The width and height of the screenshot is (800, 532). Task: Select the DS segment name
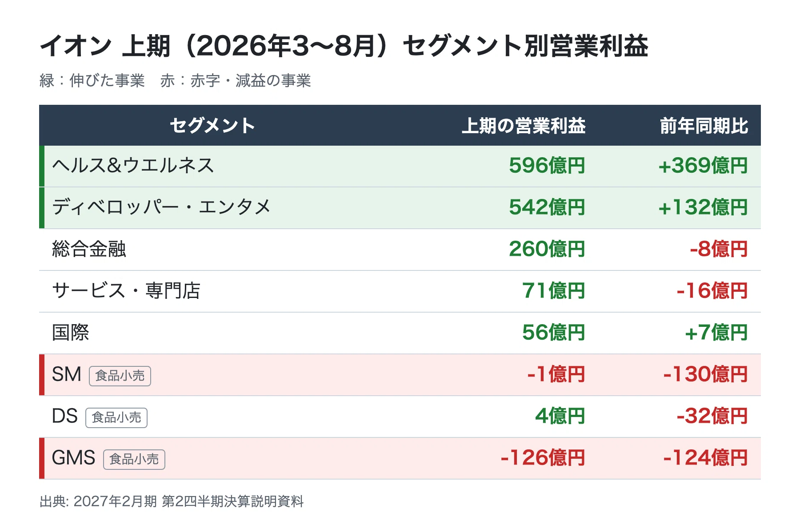coord(65,416)
